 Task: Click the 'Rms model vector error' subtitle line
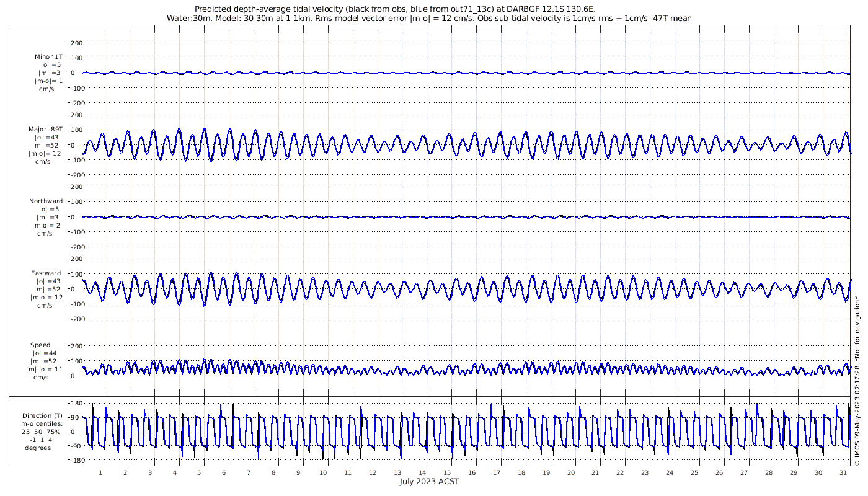pyautogui.click(x=429, y=18)
